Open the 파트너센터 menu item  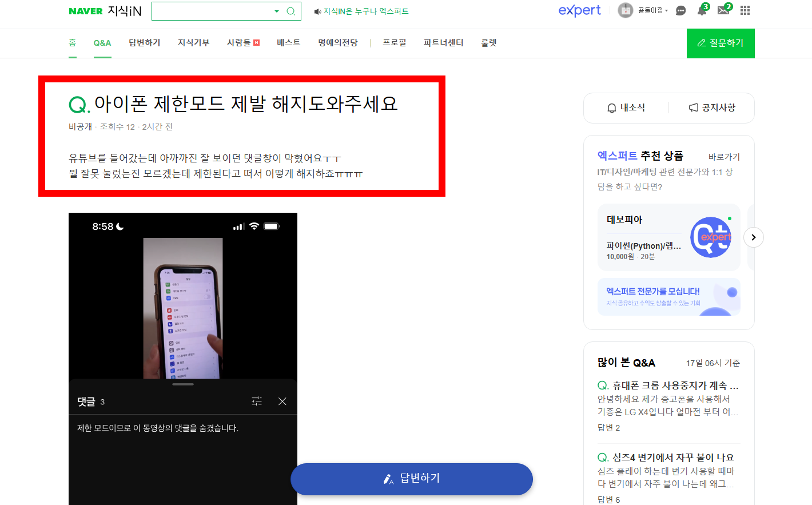pyautogui.click(x=444, y=43)
